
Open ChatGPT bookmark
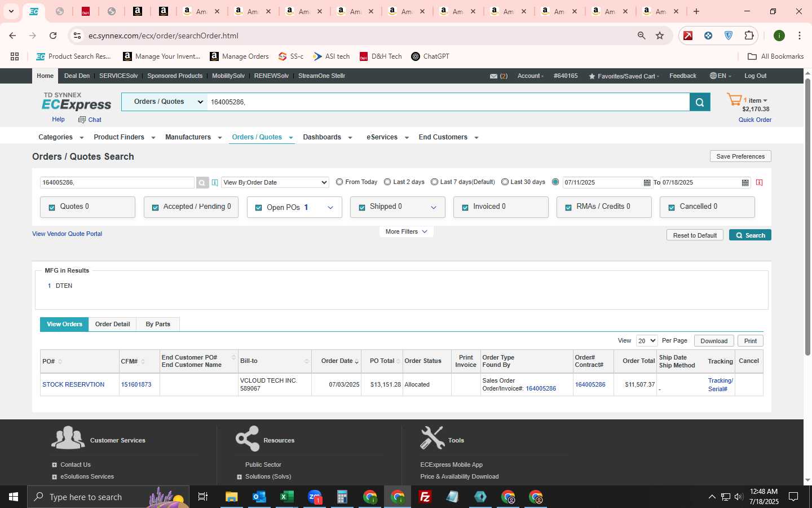(430, 56)
